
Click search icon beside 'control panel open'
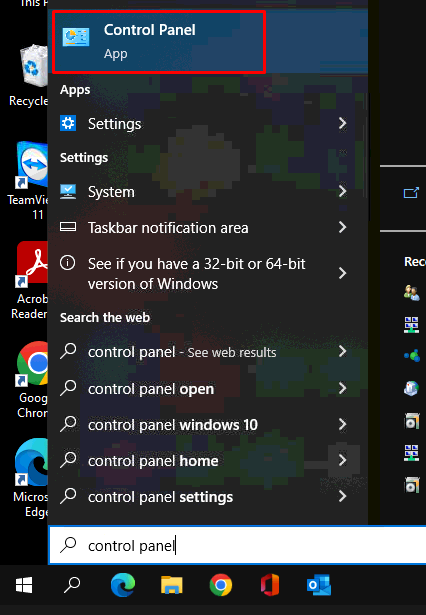point(68,388)
